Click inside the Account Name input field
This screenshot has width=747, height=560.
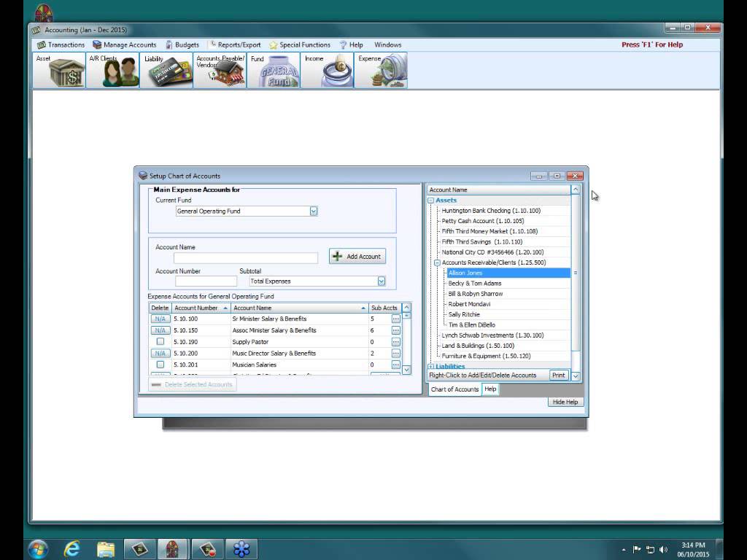245,257
